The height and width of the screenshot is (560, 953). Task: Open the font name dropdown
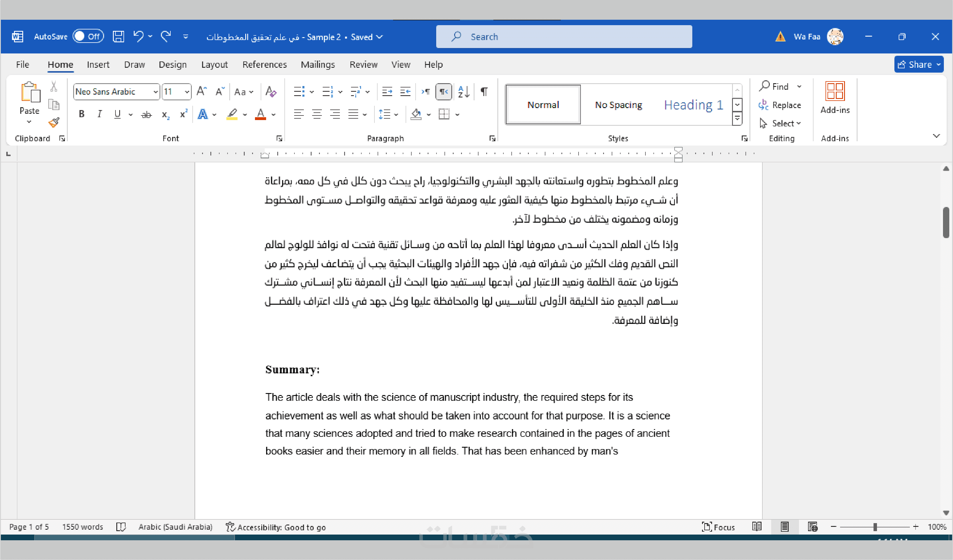point(155,92)
